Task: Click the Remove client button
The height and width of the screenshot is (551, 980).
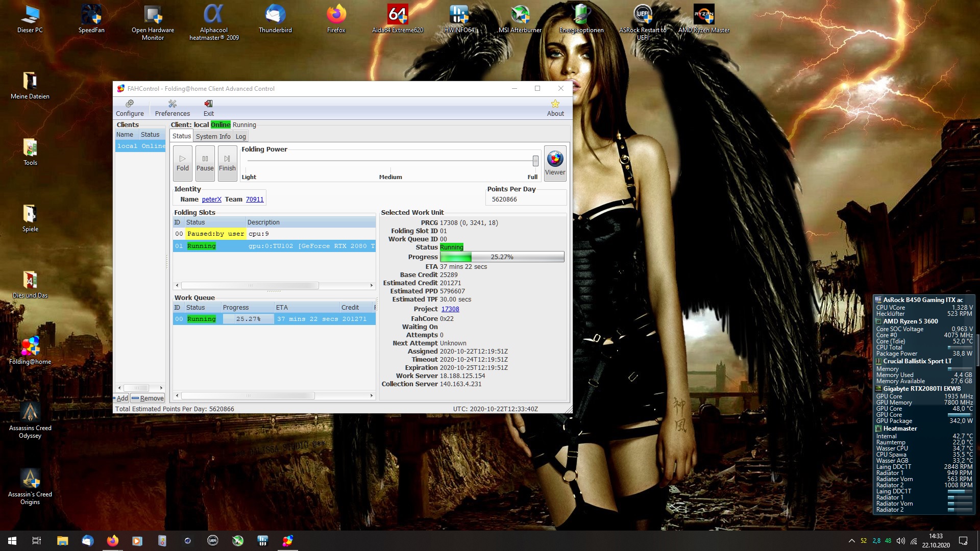Action: pos(148,398)
